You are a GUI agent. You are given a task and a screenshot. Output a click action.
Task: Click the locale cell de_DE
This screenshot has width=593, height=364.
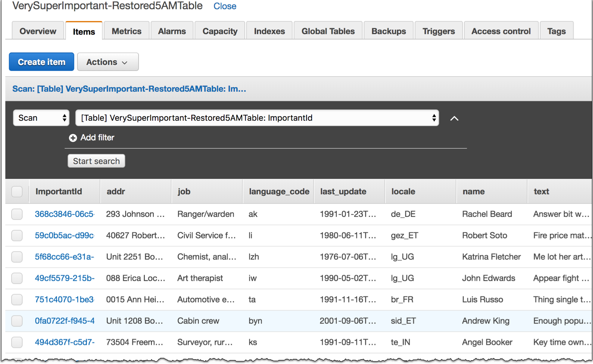click(x=403, y=214)
